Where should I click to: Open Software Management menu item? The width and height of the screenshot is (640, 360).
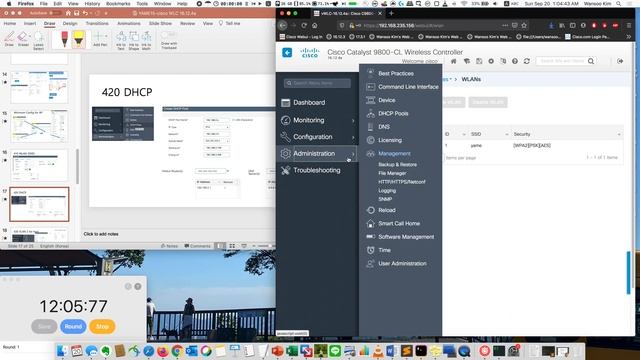406,237
